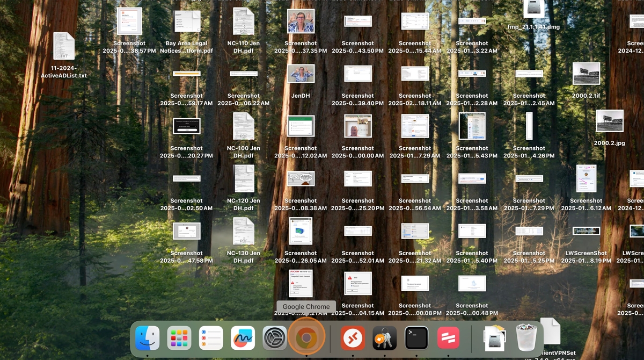Select the NC-110 Jen DH.pdf file icon

244,21
